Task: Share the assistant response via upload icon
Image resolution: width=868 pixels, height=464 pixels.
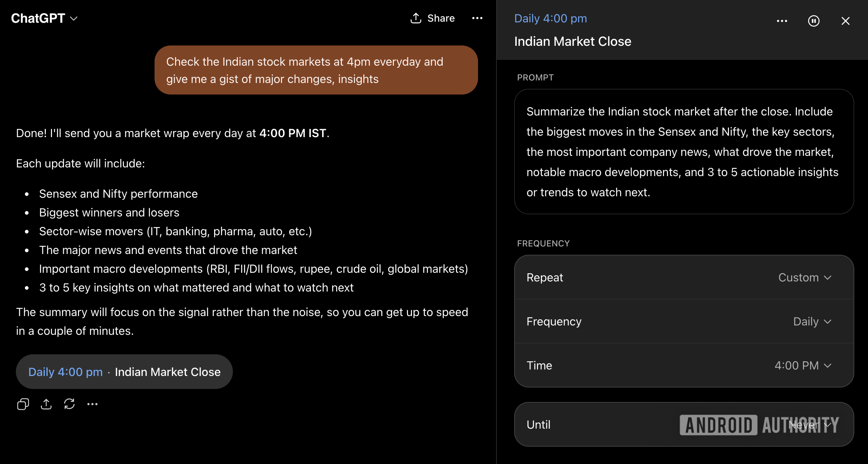Action: [x=46, y=404]
